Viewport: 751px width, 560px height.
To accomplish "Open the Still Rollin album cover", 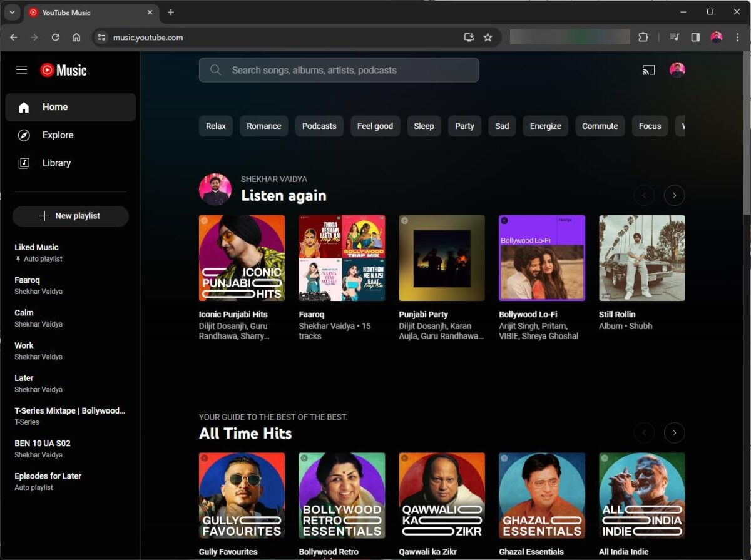I will pos(642,258).
